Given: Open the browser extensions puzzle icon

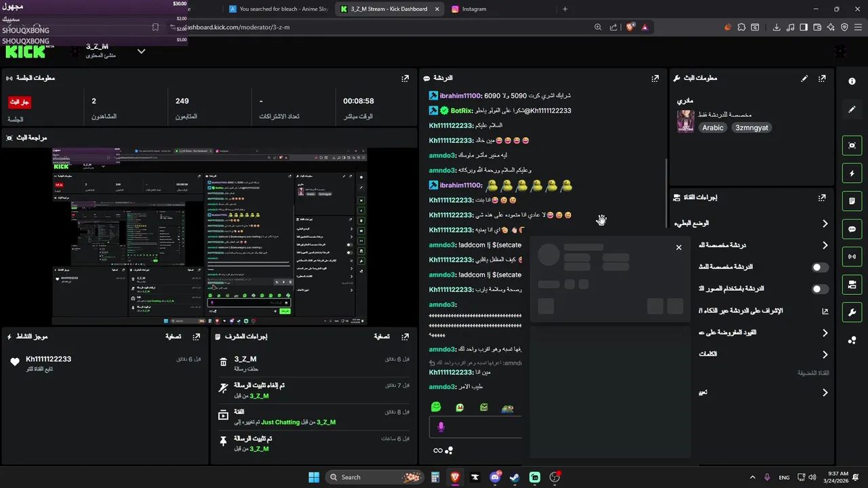Looking at the screenshot, I should pos(741,27).
